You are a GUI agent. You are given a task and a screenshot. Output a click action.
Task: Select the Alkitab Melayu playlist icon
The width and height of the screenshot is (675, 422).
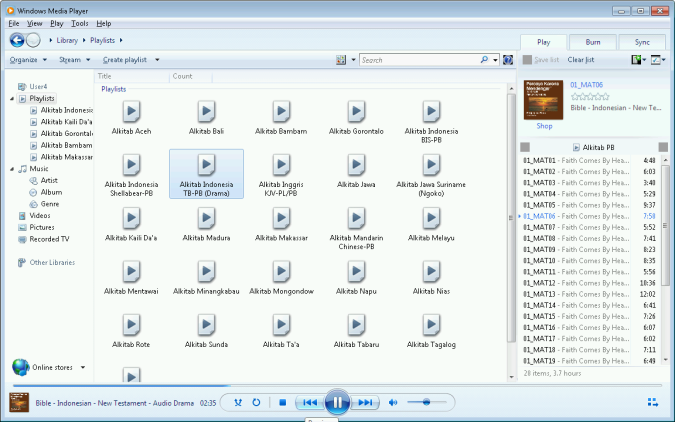pos(431,219)
